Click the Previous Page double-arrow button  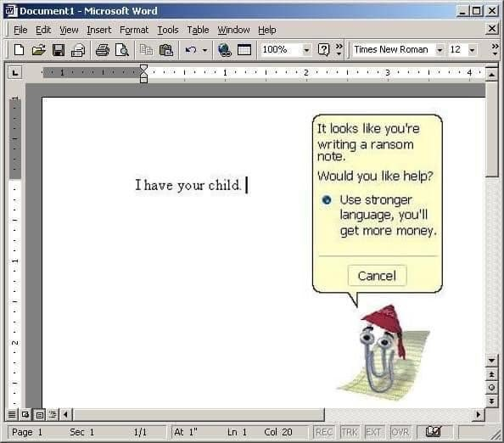492,374
